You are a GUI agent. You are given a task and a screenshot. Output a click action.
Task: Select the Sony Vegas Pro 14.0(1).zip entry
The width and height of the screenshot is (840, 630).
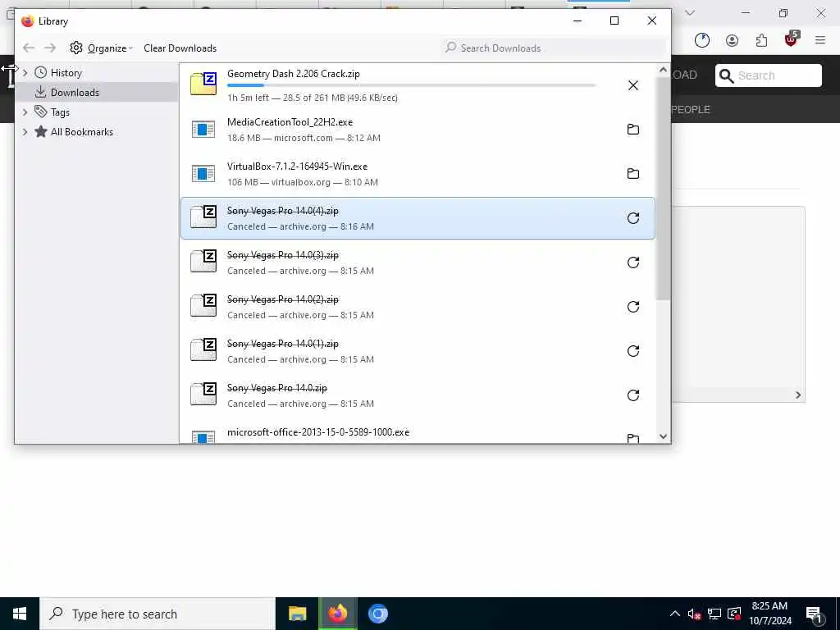[x=418, y=351]
